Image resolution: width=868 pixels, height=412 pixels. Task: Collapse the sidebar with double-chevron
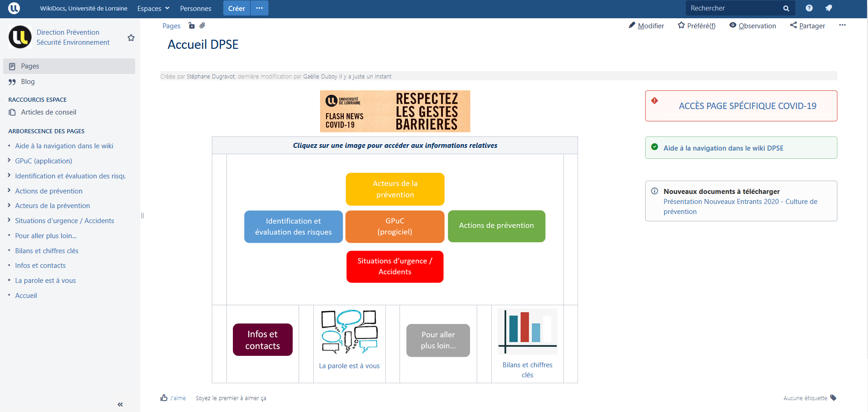point(120,404)
